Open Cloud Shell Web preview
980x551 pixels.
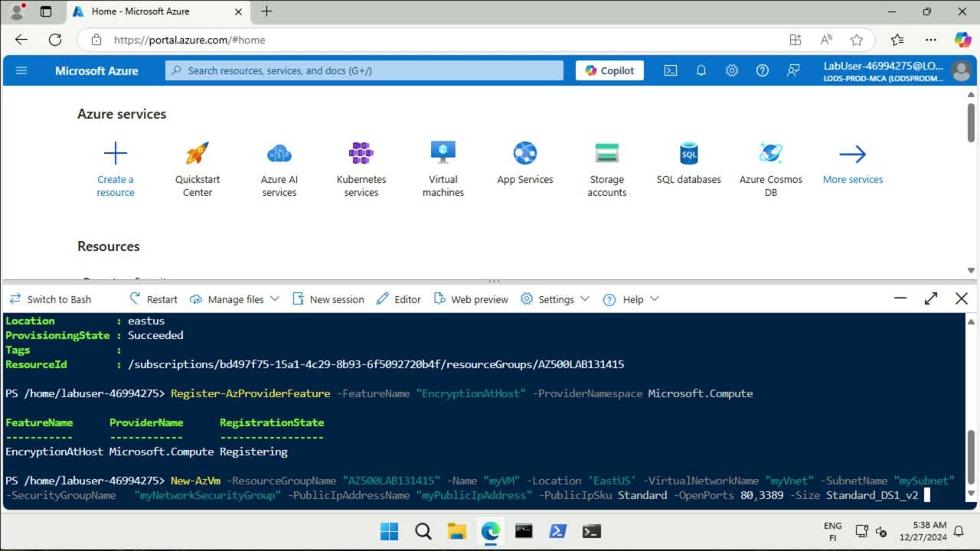(471, 299)
